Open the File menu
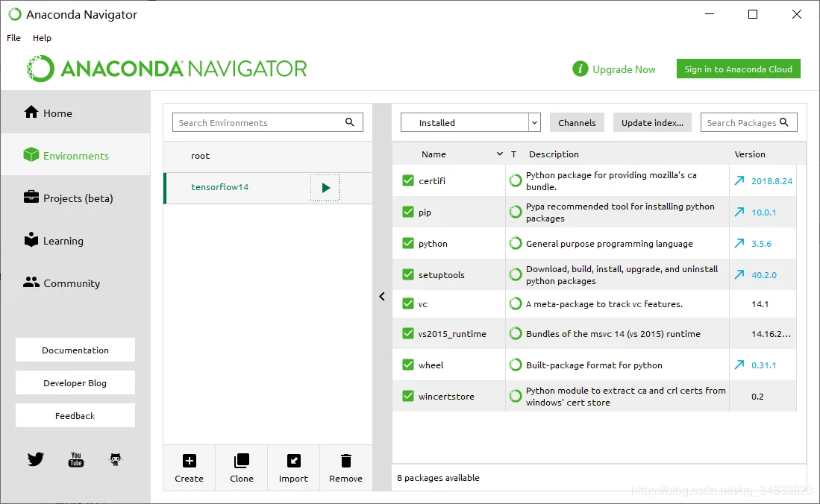Viewport: 820px width, 504px height. pos(13,37)
